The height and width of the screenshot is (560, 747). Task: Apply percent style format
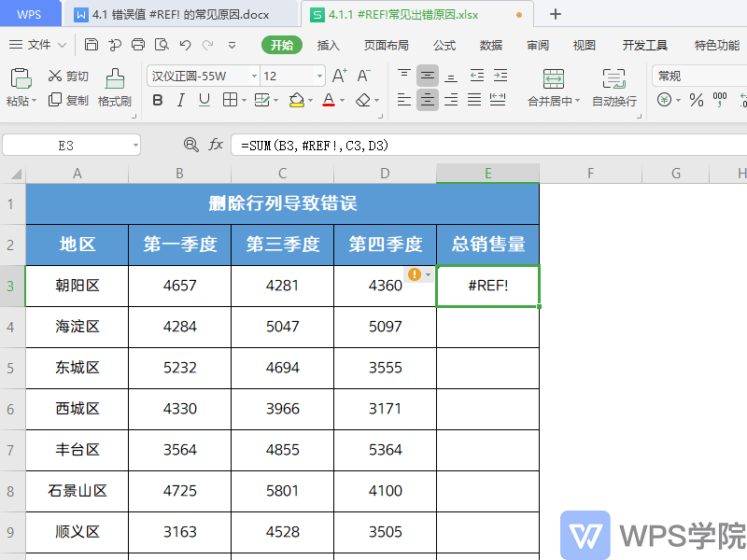(x=697, y=100)
